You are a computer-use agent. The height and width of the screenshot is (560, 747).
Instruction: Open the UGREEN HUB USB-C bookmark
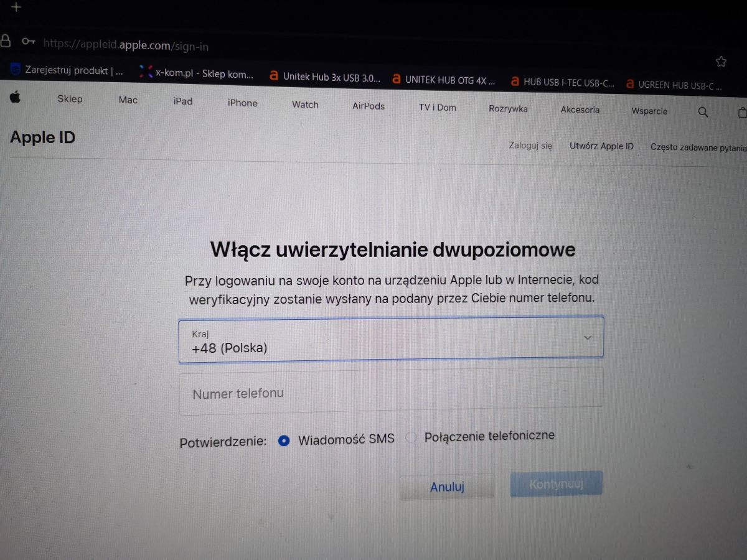pos(675,85)
